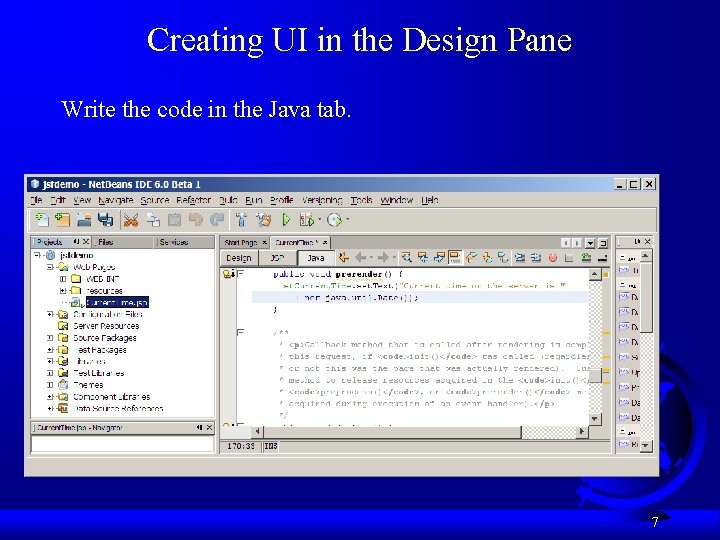This screenshot has width=720, height=540.
Task: Open the Tools menu
Action: point(361,200)
